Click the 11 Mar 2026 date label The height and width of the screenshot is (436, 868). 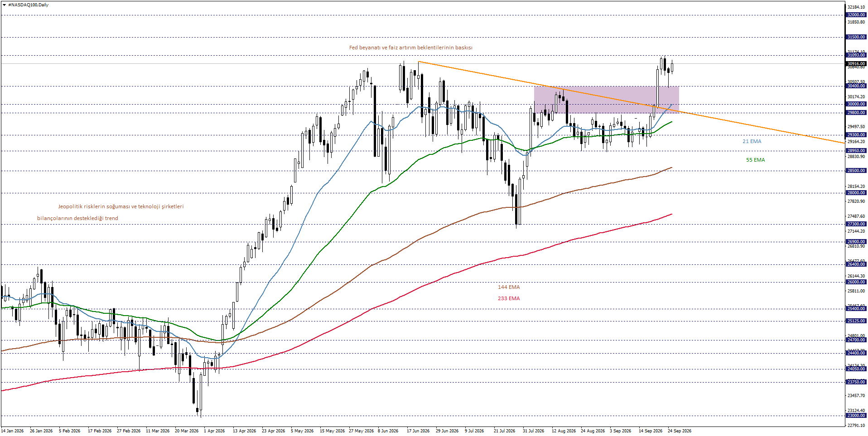pyautogui.click(x=158, y=431)
